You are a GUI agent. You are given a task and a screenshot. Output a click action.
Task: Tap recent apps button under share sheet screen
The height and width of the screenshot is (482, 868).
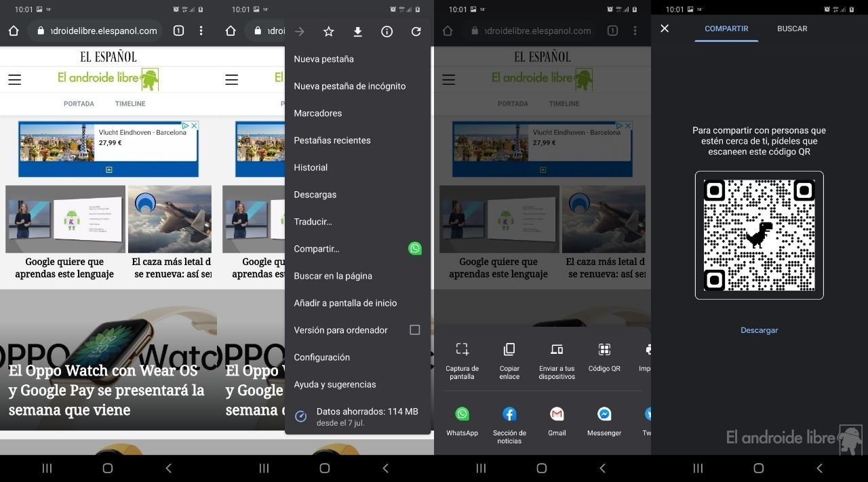pos(481,468)
